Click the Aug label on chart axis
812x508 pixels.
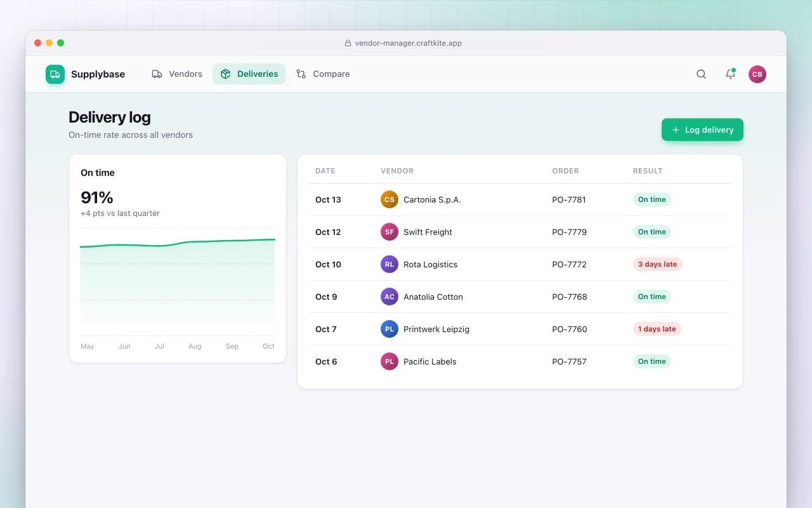pyautogui.click(x=195, y=346)
